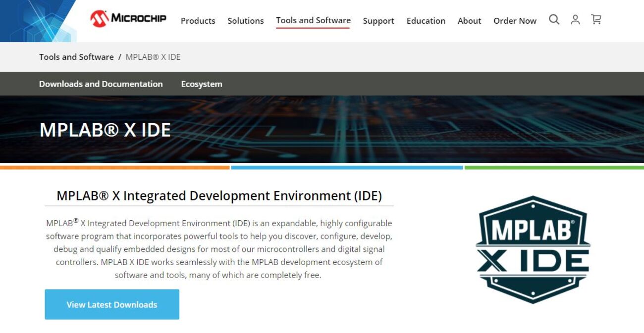Click Order Now in top navigation
The height and width of the screenshot is (333, 644).
click(515, 21)
